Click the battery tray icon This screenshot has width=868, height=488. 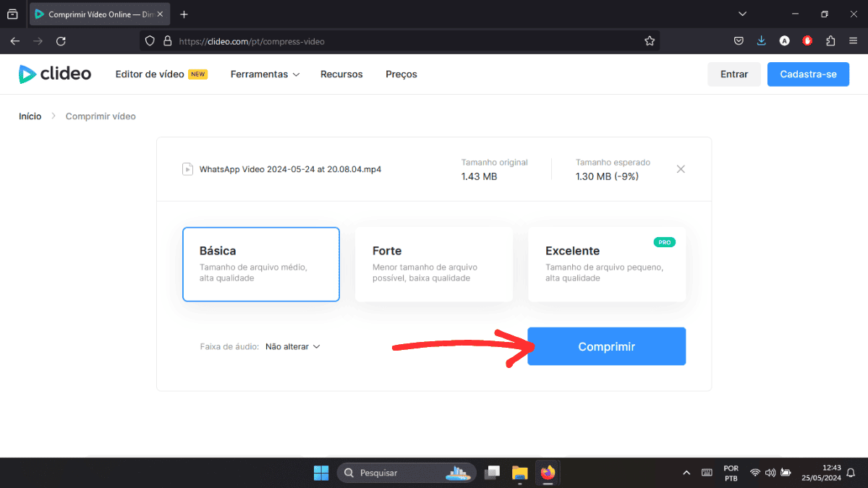coord(786,473)
